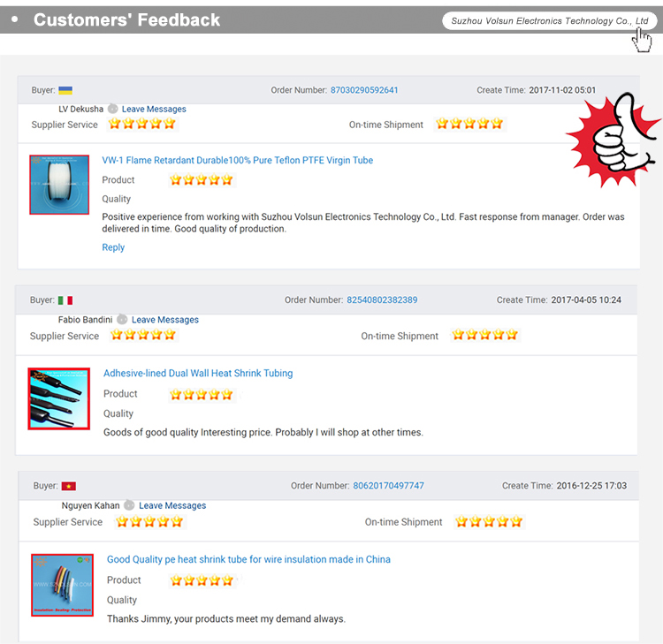The width and height of the screenshot is (663, 644).
Task: Click the Ukraine flag icon next to Buyer
Action: (65, 90)
